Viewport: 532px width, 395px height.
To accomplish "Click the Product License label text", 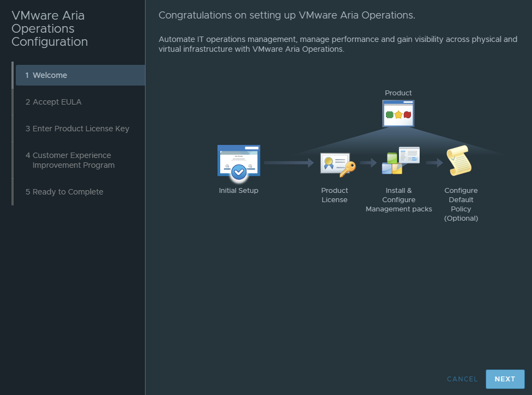I will pyautogui.click(x=335, y=195).
